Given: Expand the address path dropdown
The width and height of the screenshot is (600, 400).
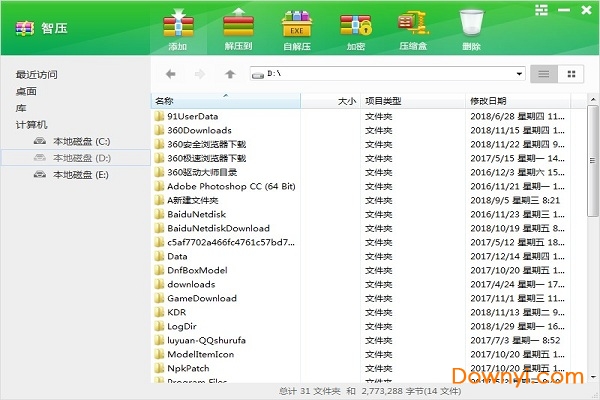Looking at the screenshot, I should pyautogui.click(x=519, y=73).
